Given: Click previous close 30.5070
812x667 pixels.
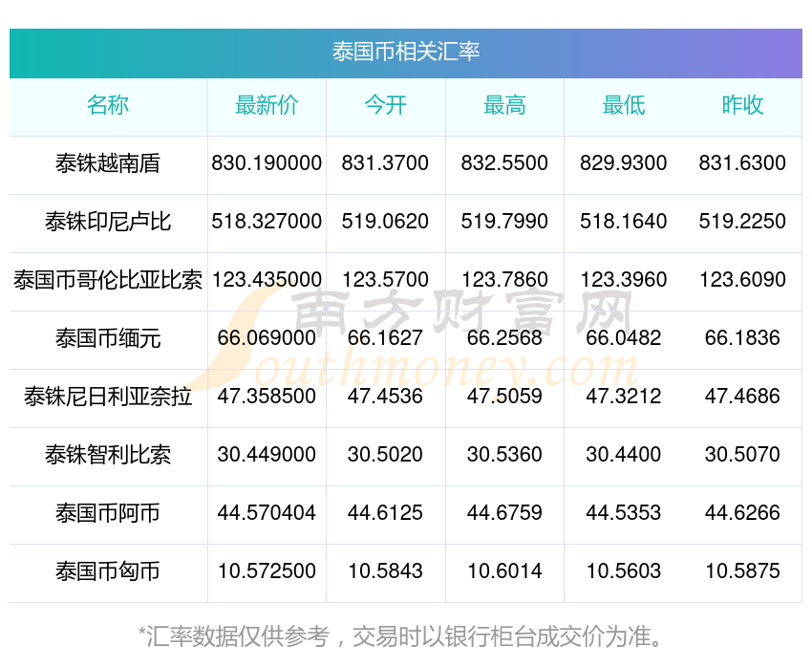Looking at the screenshot, I should (742, 455).
